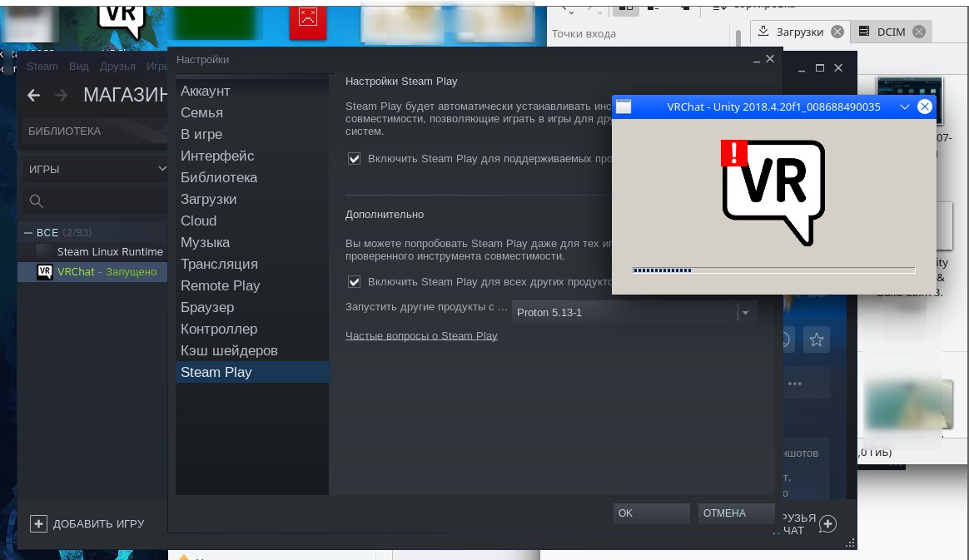Go to Интерфейс settings
969x560 pixels.
point(251,156)
